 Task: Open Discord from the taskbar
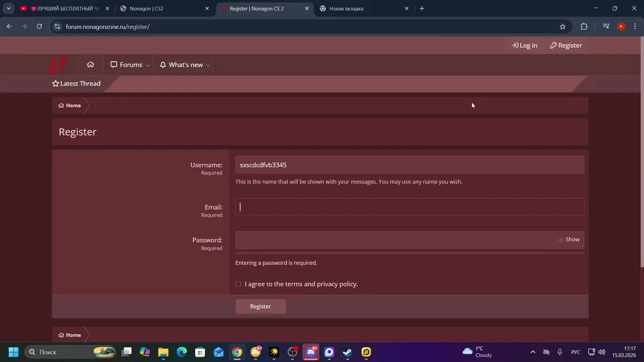[x=311, y=352]
